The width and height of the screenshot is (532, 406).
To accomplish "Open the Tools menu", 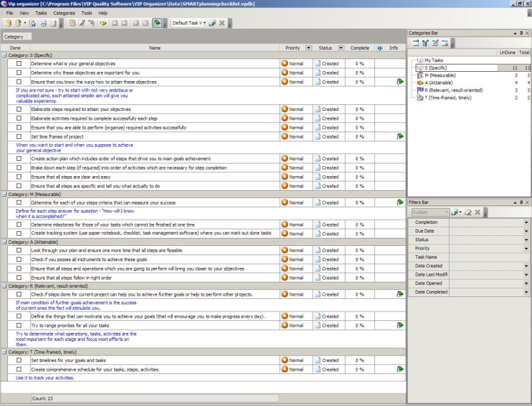I will coord(86,13).
